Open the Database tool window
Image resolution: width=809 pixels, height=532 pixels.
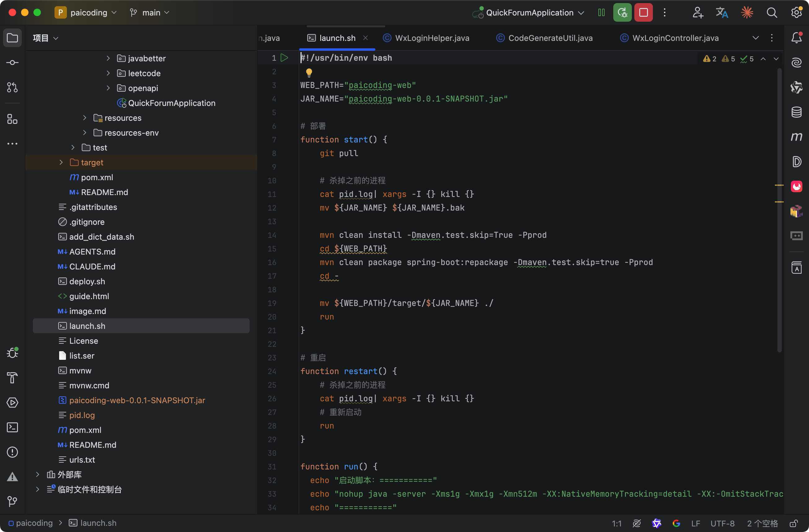coord(796,112)
